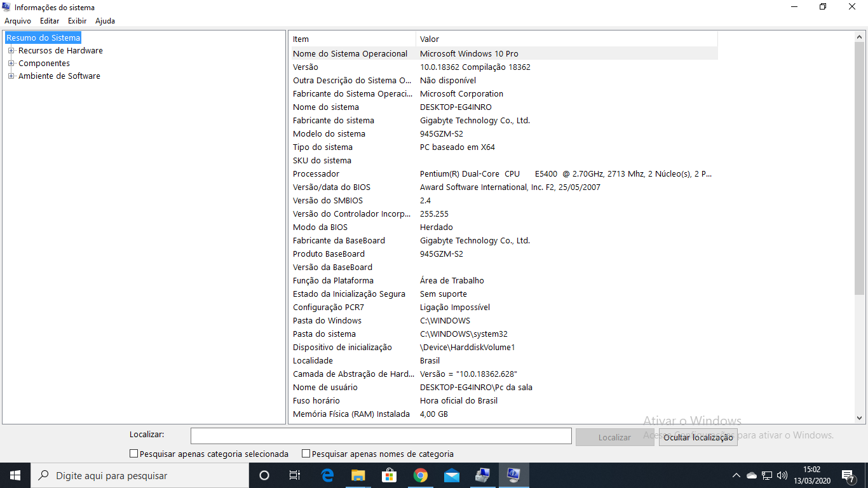Select Memória Física (RAM) Instalada row
The width and height of the screenshot is (868, 488).
(x=504, y=414)
